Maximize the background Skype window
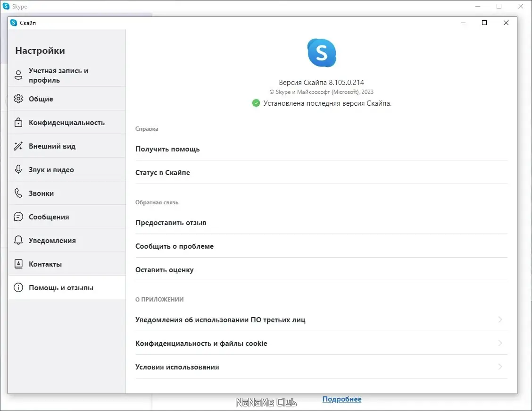This screenshot has height=411, width=532. pos(499,6)
